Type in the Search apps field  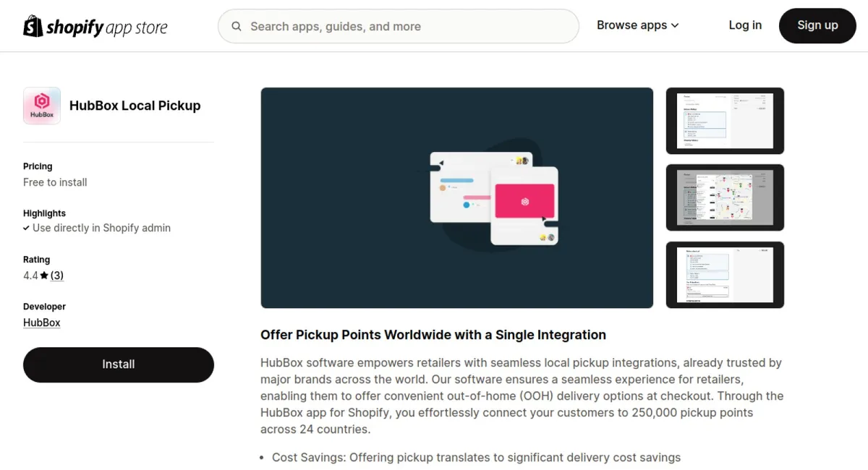(x=405, y=27)
